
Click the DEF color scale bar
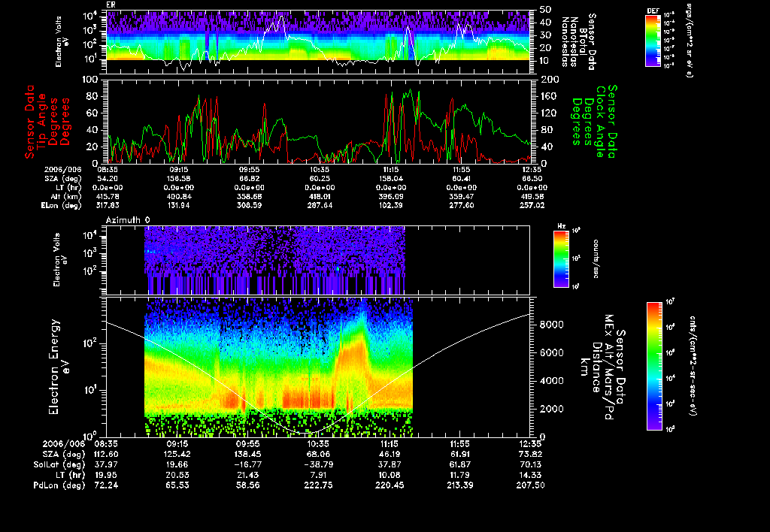[653, 41]
